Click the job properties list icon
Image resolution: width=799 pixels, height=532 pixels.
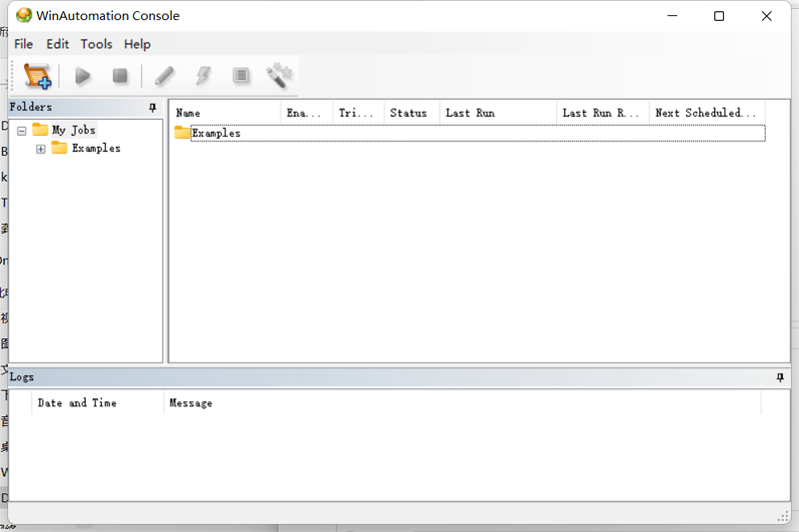(241, 76)
